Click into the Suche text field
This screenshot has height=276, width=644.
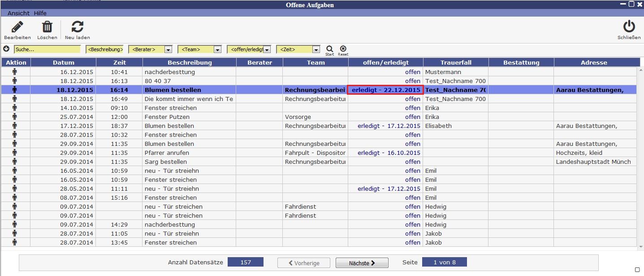coord(47,49)
